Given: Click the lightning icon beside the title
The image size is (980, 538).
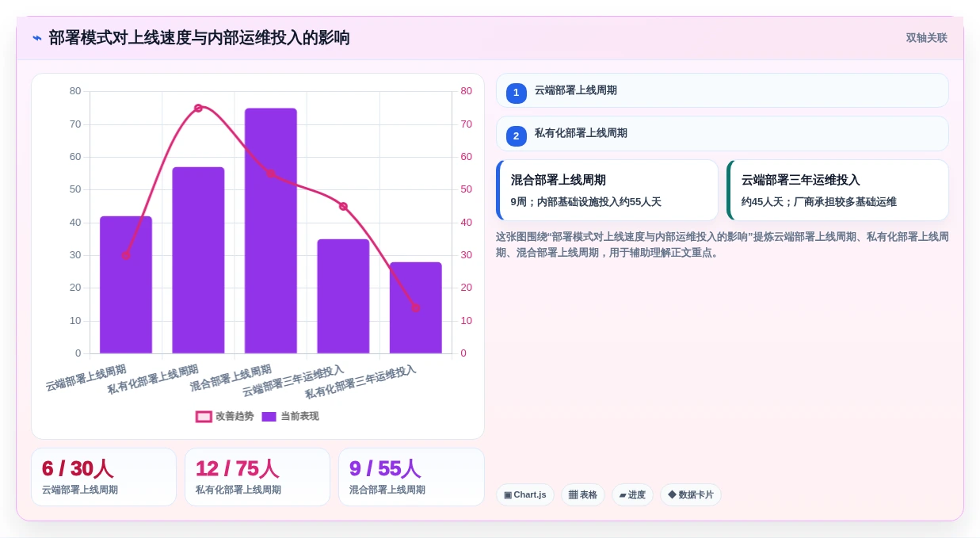Looking at the screenshot, I should [37, 38].
